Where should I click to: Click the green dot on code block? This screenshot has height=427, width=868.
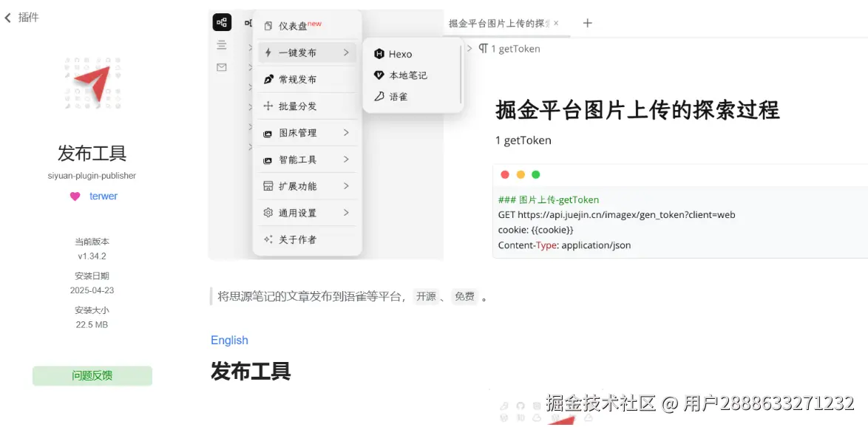click(x=536, y=175)
